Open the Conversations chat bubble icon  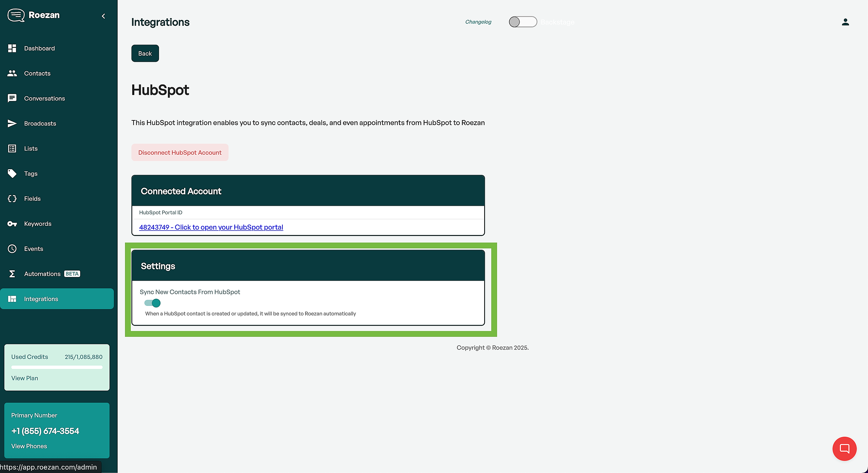12,98
